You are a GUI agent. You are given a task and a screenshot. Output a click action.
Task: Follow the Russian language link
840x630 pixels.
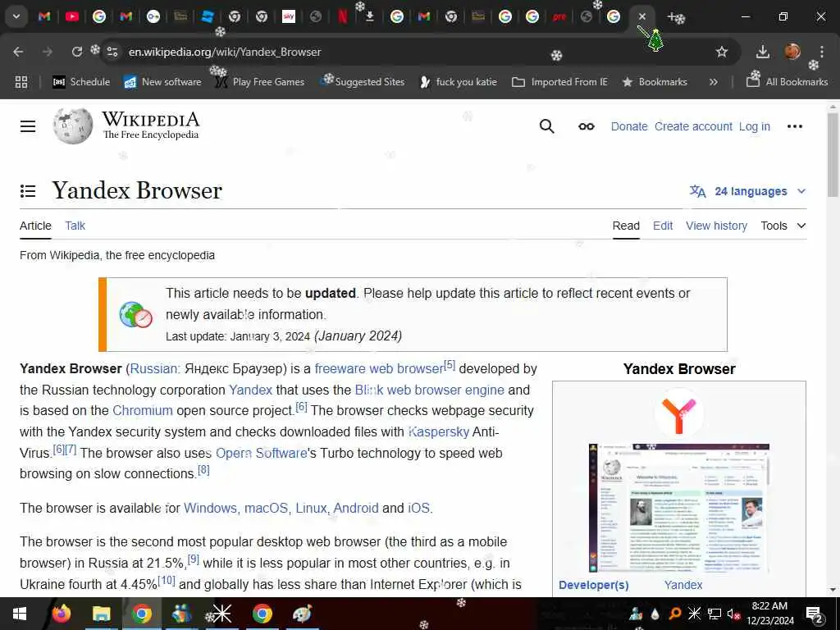point(153,368)
